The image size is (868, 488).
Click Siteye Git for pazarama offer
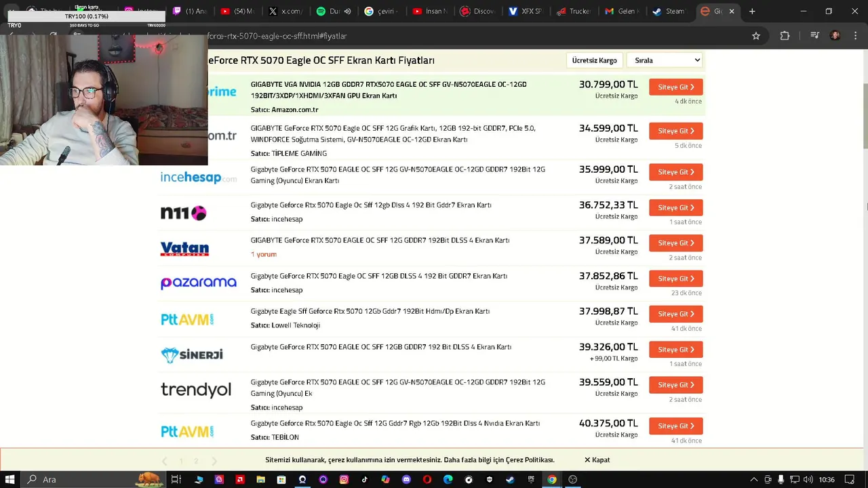[676, 279]
